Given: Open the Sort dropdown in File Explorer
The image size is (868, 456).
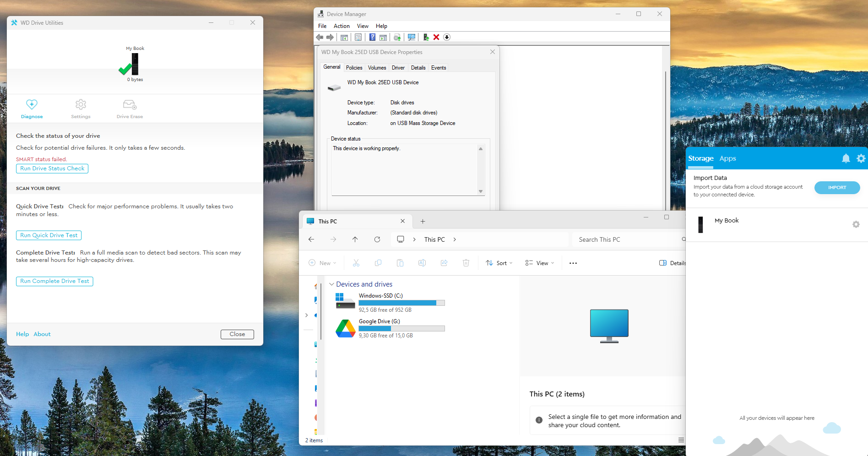Looking at the screenshot, I should click(x=499, y=263).
